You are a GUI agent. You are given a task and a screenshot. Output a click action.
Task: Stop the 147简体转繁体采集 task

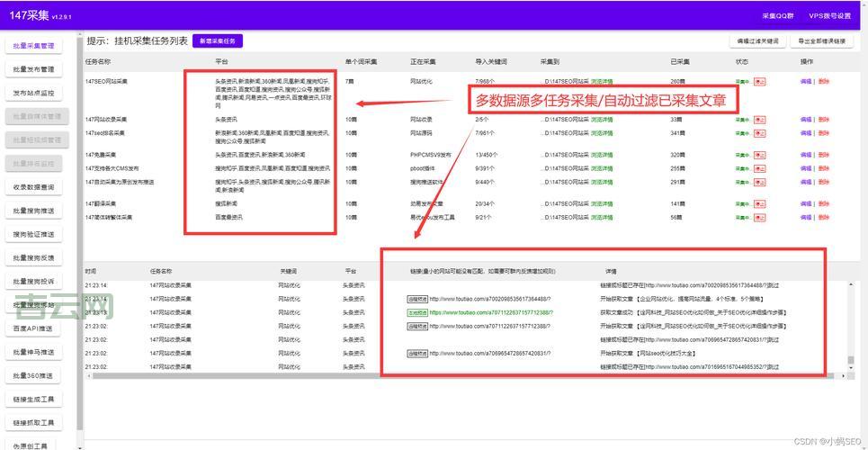pos(759,218)
